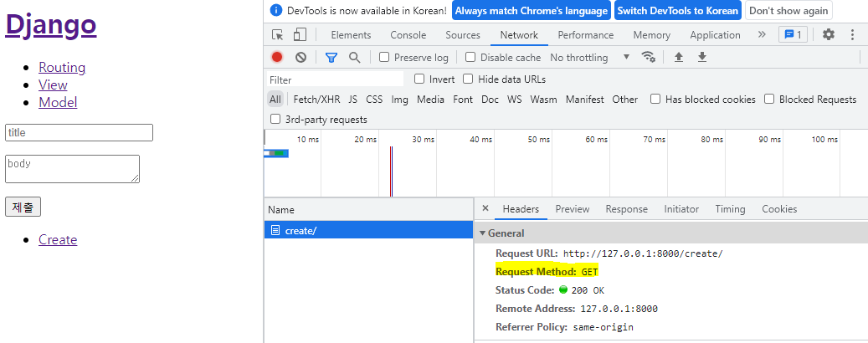
Task: Open the Initiator tab of the request
Action: [x=681, y=208]
